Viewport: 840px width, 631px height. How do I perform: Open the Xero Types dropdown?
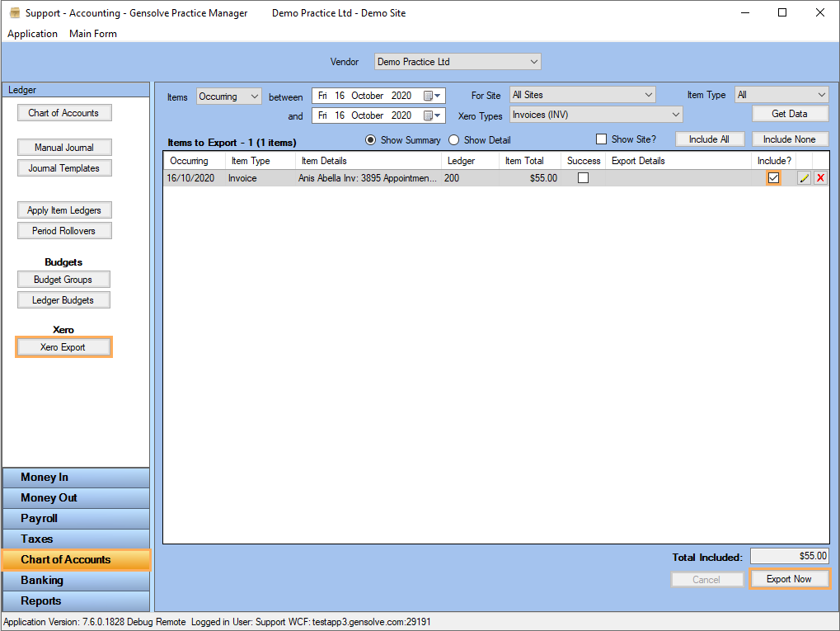[676, 115]
